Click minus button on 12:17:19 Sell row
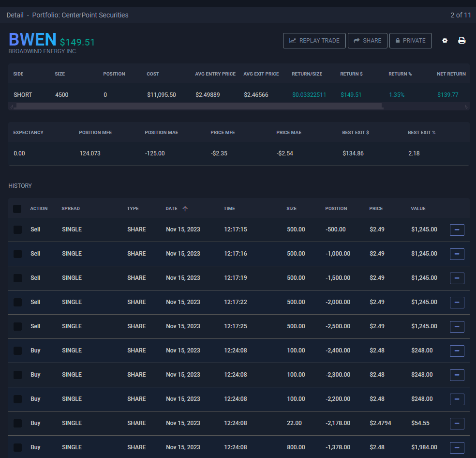The image size is (476, 458). point(457,278)
